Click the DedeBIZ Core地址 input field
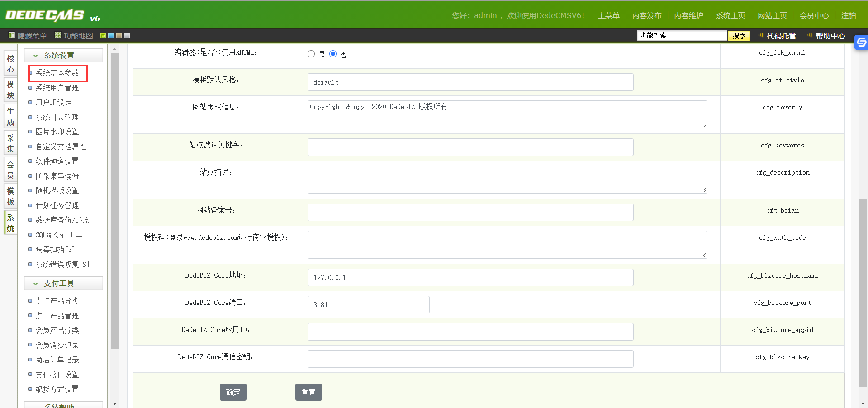 pyautogui.click(x=470, y=277)
